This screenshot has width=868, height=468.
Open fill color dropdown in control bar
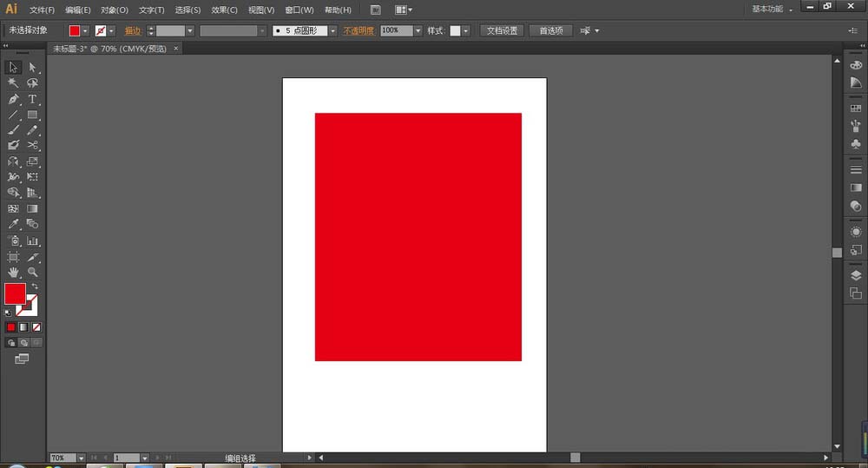click(85, 31)
